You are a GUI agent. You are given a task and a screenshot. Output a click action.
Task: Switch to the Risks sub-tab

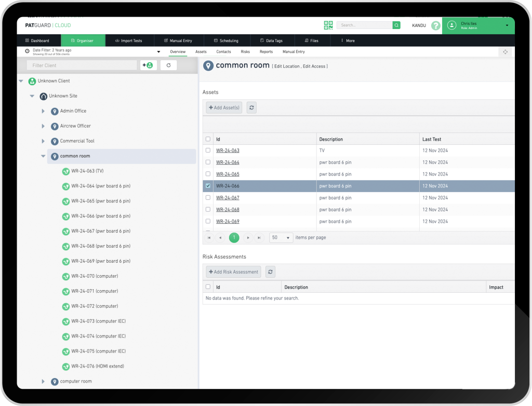(245, 52)
